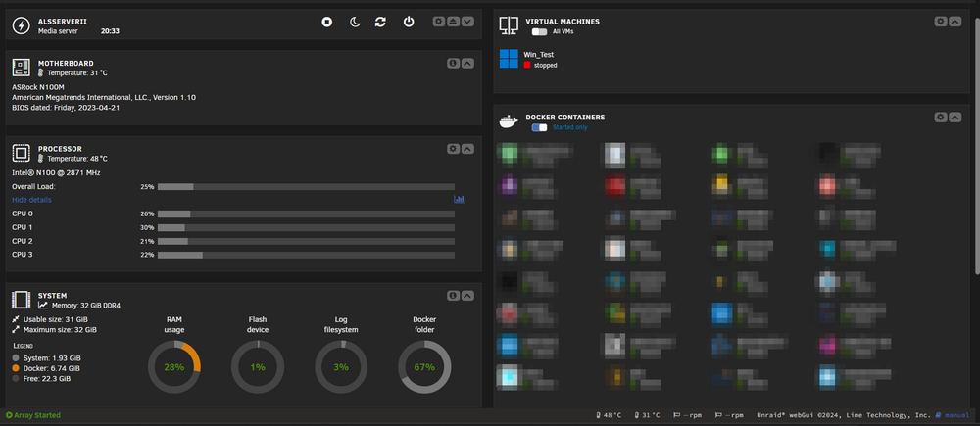This screenshot has height=426, width=980.
Task: Click the Docker folder 67% donut chart
Action: (424, 367)
